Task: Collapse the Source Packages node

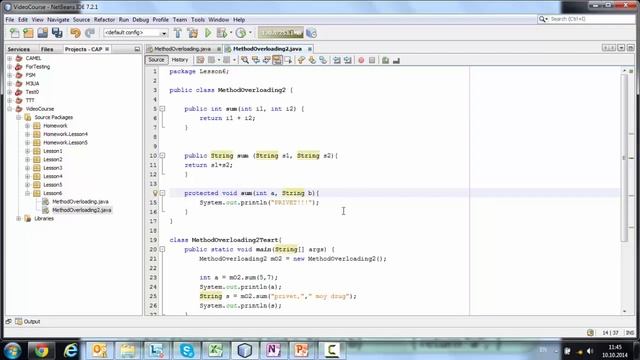Action: tap(19, 117)
